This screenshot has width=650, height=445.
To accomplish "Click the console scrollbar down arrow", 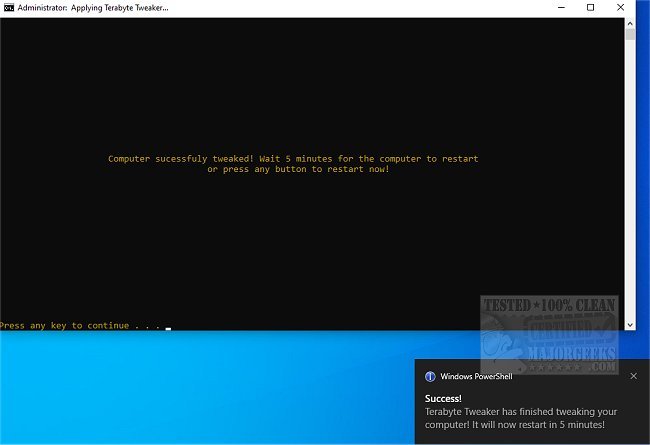I will [630, 325].
